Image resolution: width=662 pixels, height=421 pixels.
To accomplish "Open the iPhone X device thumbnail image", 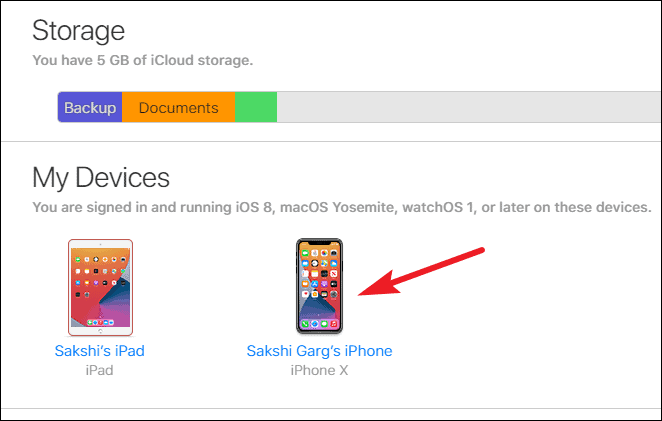I will [x=319, y=286].
